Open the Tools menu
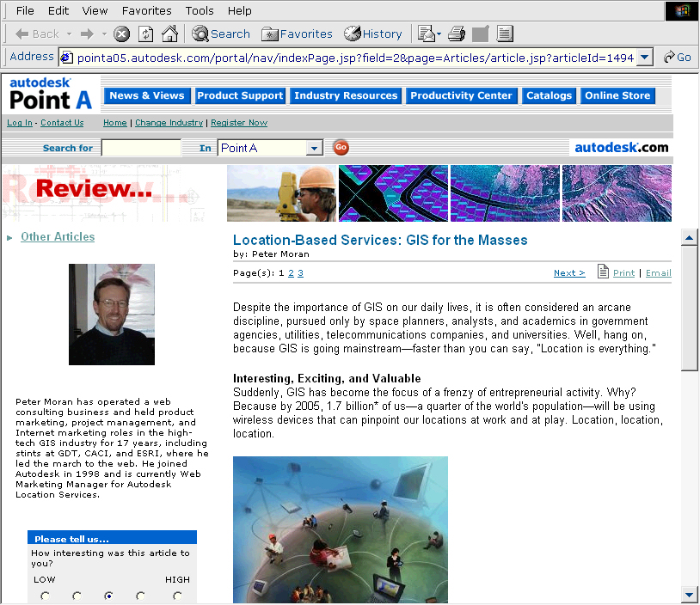The height and width of the screenshot is (605, 700). pos(200,10)
